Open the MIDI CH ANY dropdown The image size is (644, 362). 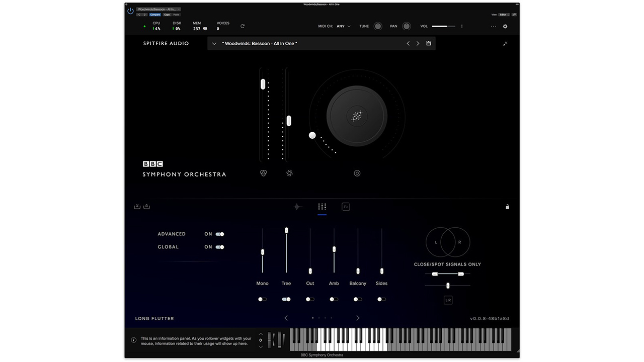tap(344, 26)
